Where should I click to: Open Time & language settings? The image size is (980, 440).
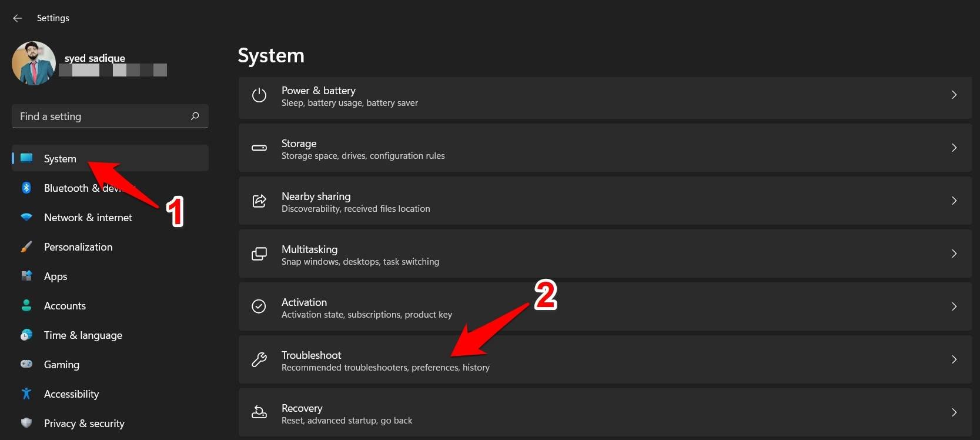83,335
